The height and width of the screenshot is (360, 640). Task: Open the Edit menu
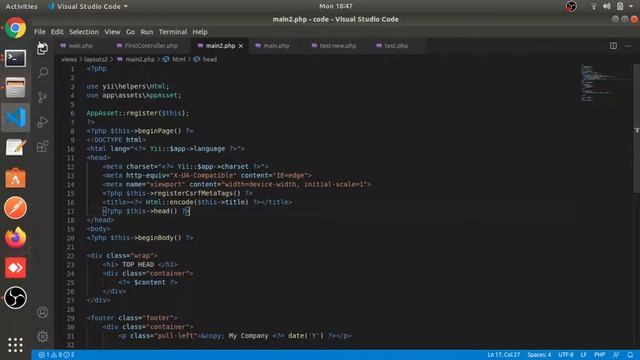[x=57, y=32]
